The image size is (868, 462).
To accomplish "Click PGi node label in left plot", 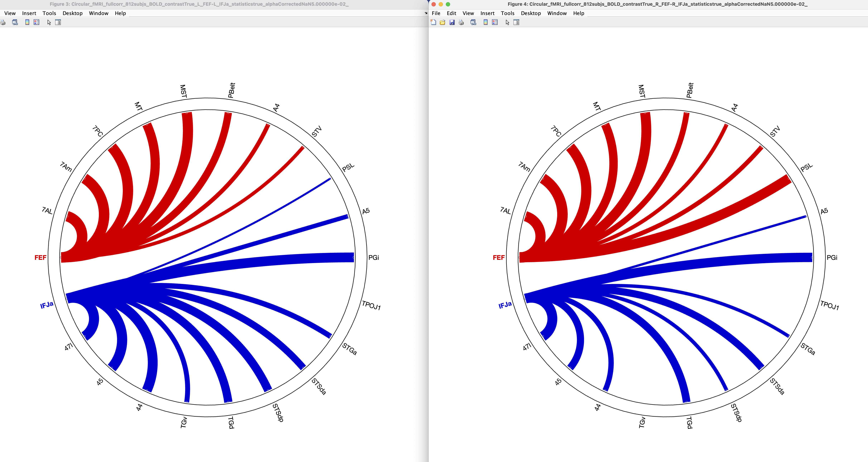I will pyautogui.click(x=373, y=258).
